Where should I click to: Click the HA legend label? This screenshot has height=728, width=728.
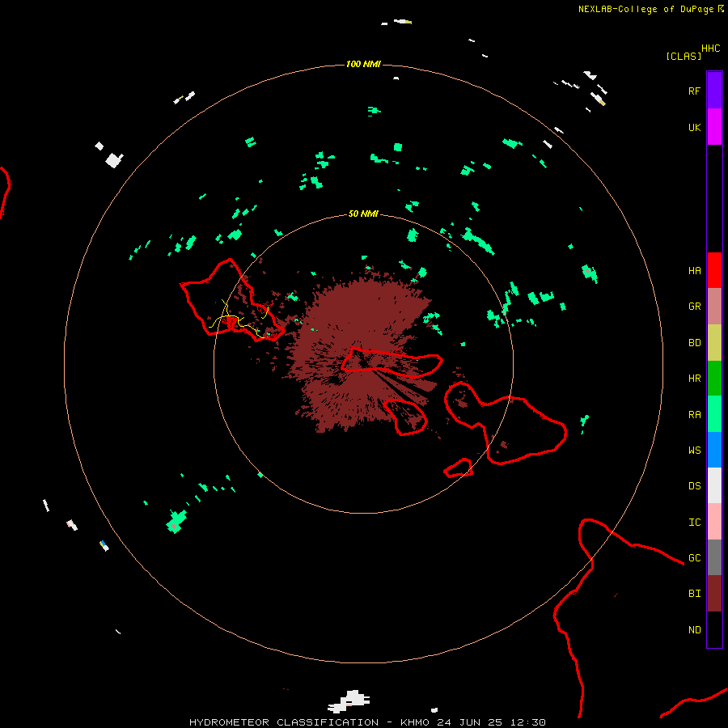[695, 271]
